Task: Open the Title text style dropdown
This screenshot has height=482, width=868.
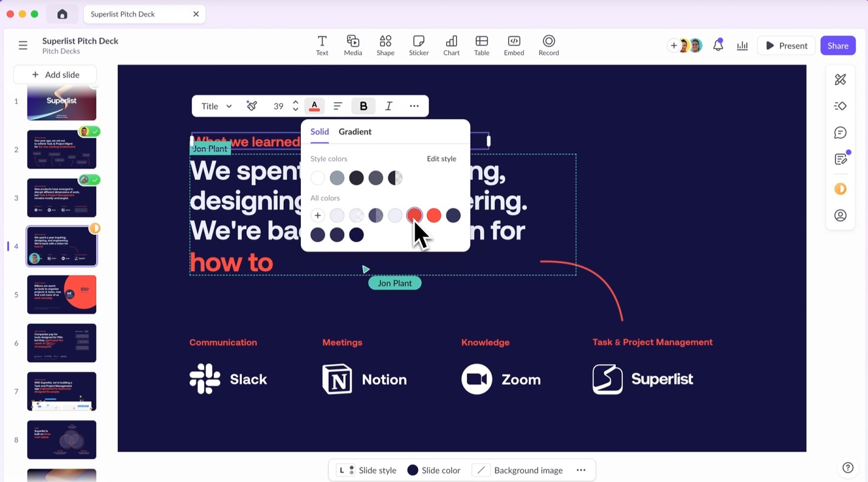Action: point(216,106)
